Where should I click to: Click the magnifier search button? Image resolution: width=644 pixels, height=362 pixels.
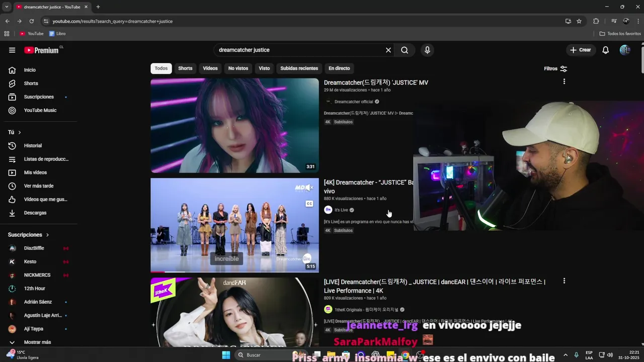405,50
